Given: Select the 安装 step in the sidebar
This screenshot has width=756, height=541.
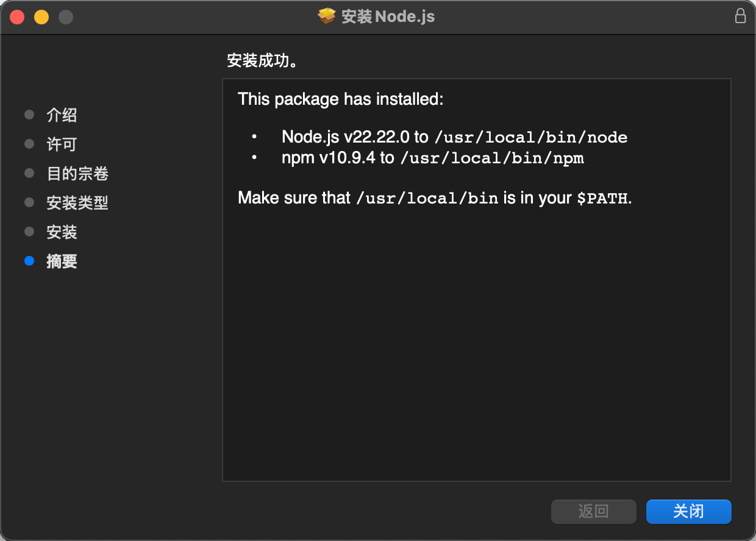Looking at the screenshot, I should [62, 232].
